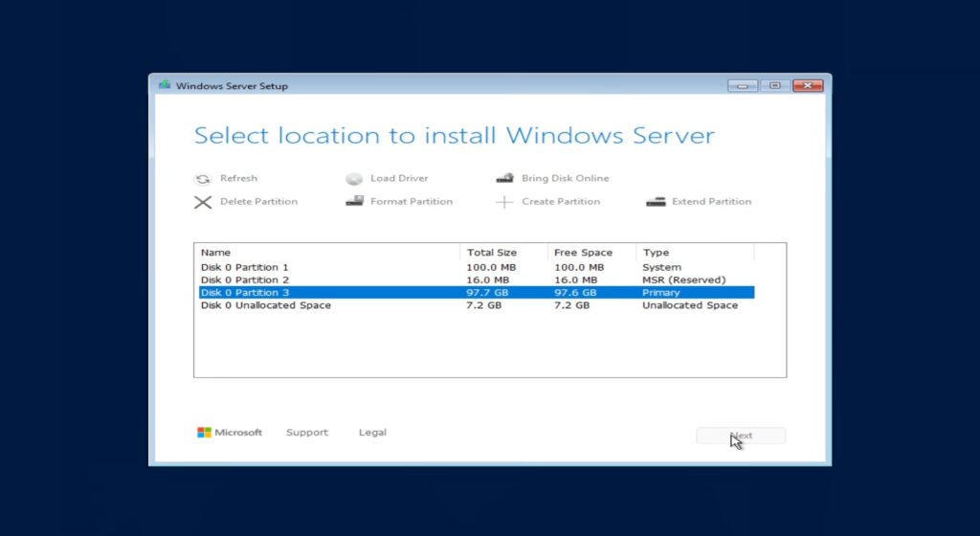The image size is (980, 536).
Task: Click the Delete Partition label
Action: (x=258, y=201)
